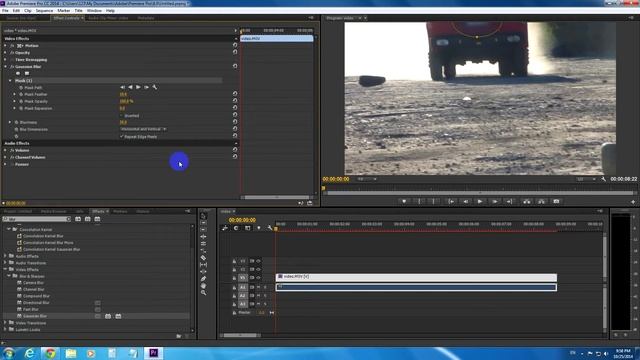Screen dimensions: 640x360
Task: Expand the Audio Transitions folder
Action: (5, 263)
